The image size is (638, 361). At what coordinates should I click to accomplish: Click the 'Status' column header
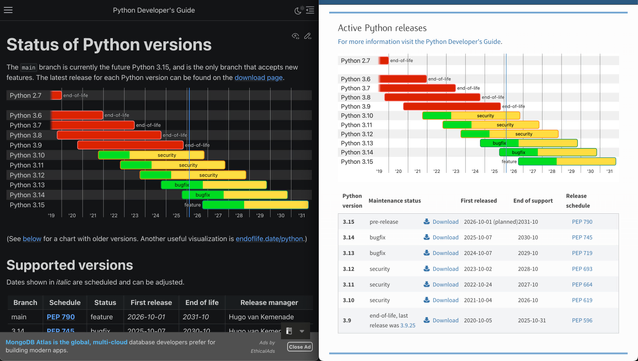pos(105,302)
